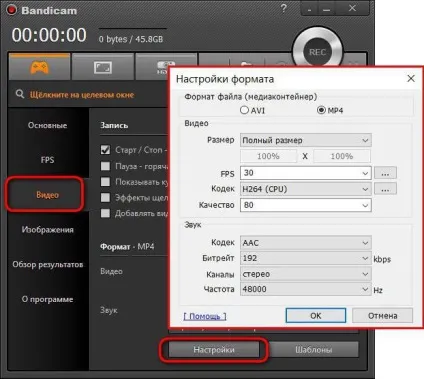Click the round REC record button
424x379 pixels.
click(317, 52)
